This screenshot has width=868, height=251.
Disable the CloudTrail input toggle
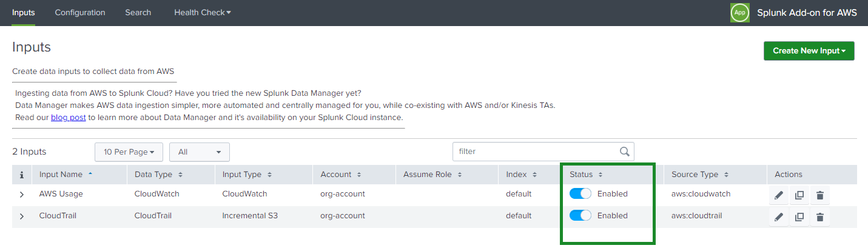(x=580, y=216)
